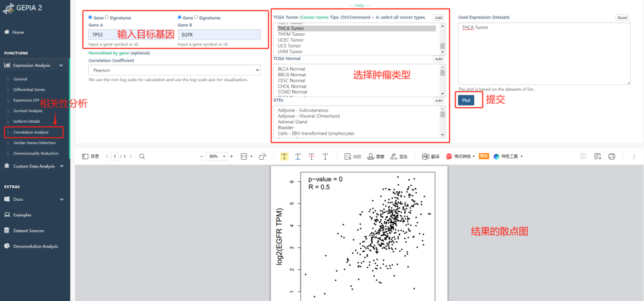Select Gene radio above Gene A
644x301 pixels.
91,17
